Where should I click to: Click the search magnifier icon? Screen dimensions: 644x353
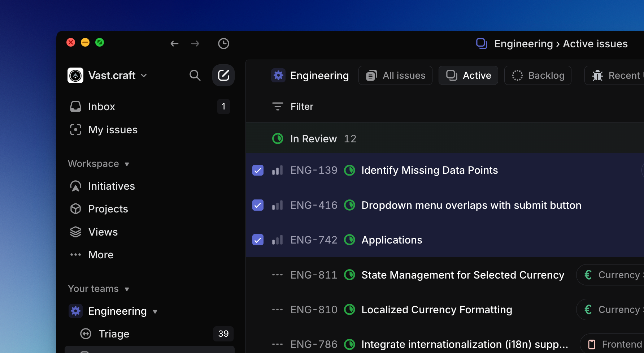[x=195, y=76]
